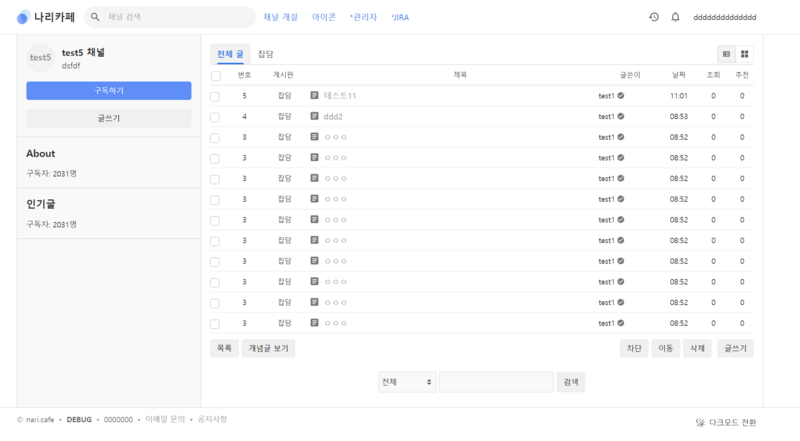800x441 pixels.
Task: Click the 글쓴이 column header
Action: coord(630,75)
